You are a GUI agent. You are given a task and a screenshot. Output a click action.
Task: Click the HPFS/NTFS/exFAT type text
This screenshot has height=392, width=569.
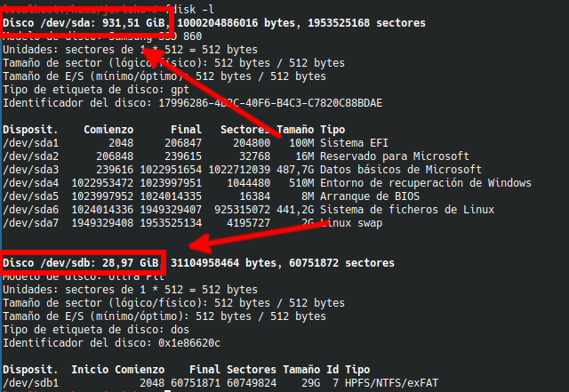(381, 382)
